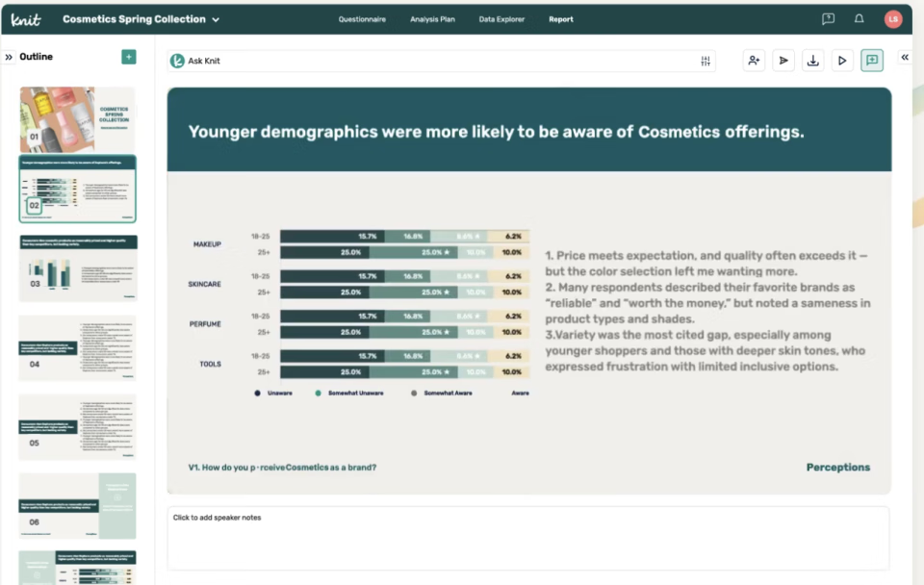Click the paper plane send icon
This screenshot has height=585, width=924.
coord(783,61)
